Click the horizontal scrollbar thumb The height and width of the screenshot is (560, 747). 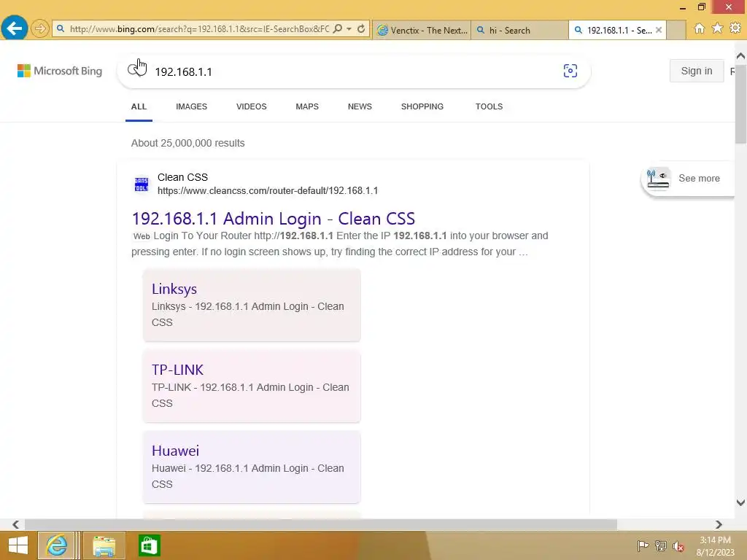pos(321,524)
